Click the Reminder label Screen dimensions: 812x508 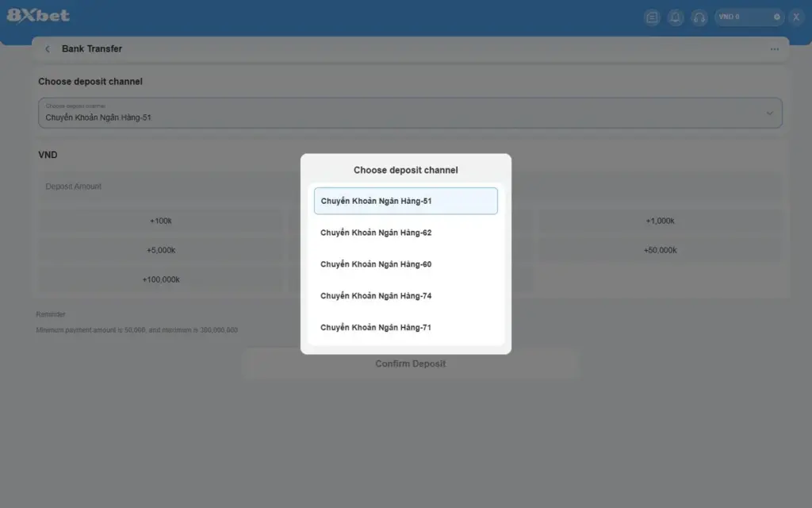tap(51, 314)
